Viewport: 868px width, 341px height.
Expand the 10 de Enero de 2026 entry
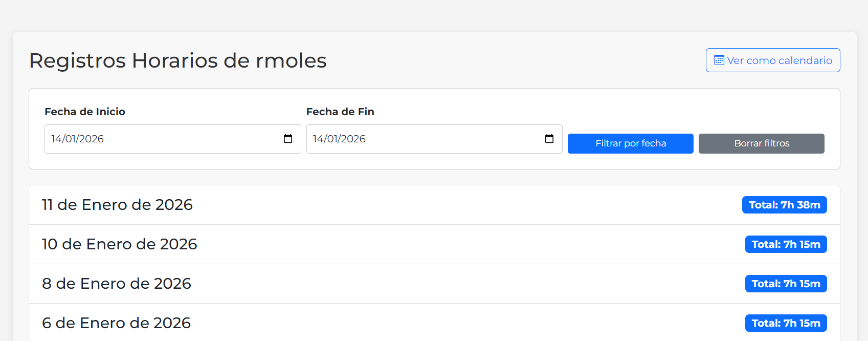(119, 244)
